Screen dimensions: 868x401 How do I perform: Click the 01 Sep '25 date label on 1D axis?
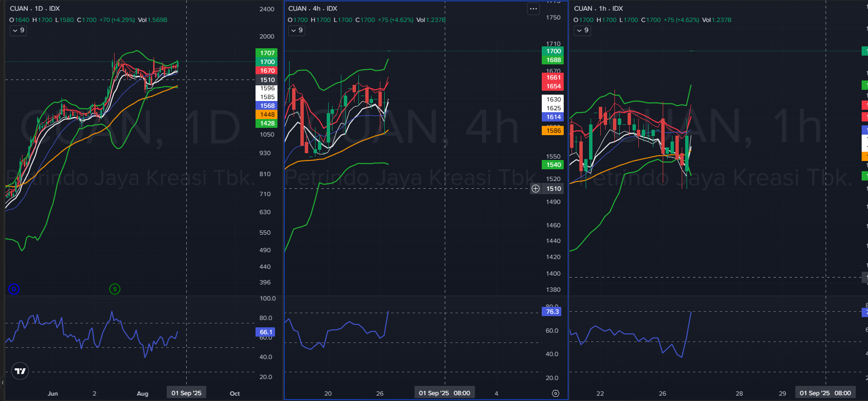coord(186,393)
